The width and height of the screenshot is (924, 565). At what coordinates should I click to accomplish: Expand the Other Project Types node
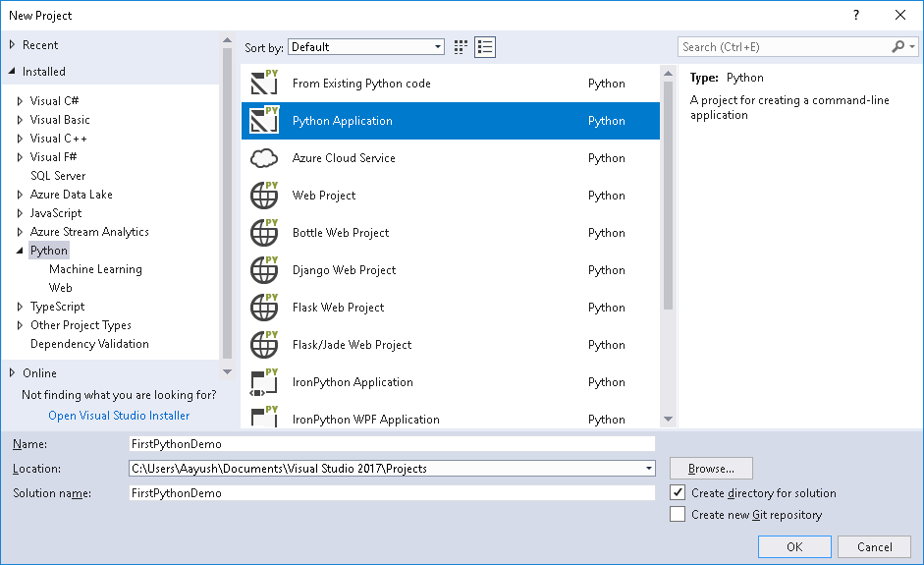coord(20,325)
